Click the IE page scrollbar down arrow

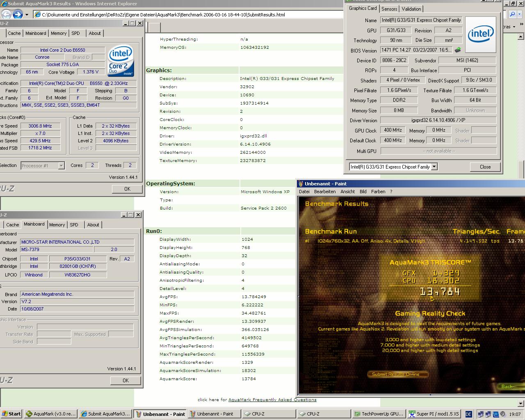coord(521,403)
